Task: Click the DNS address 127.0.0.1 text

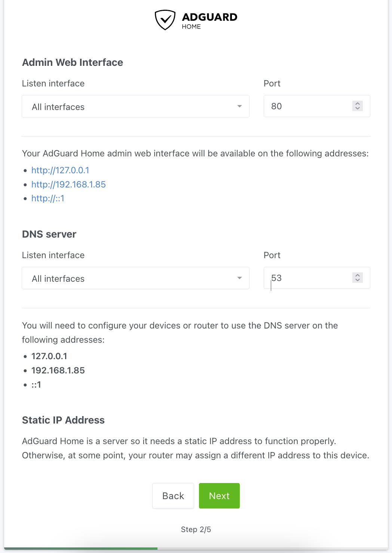Action: tap(49, 356)
